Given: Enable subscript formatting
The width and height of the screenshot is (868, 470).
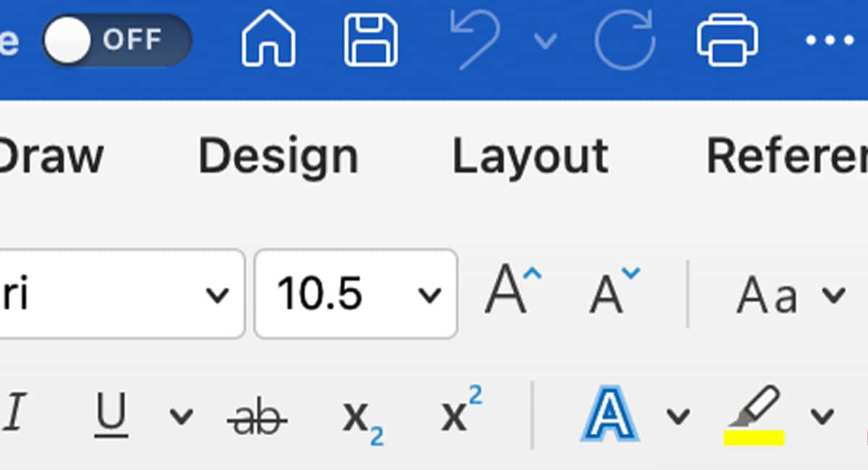Looking at the screenshot, I should pos(362,416).
